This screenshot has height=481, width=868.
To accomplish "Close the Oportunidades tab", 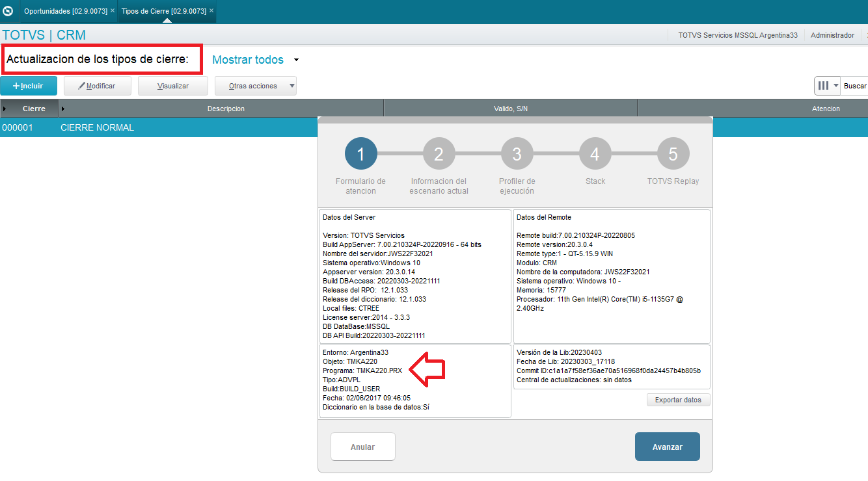I will (x=113, y=11).
